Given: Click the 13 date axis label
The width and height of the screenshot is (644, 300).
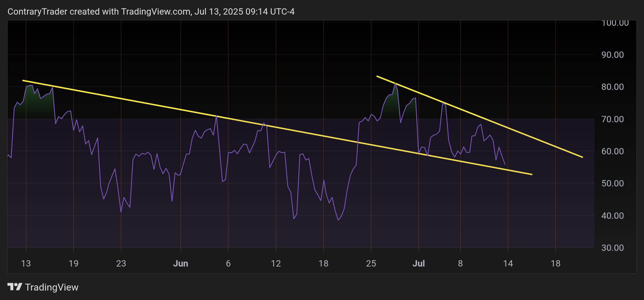Looking at the screenshot, I should pyautogui.click(x=26, y=263).
